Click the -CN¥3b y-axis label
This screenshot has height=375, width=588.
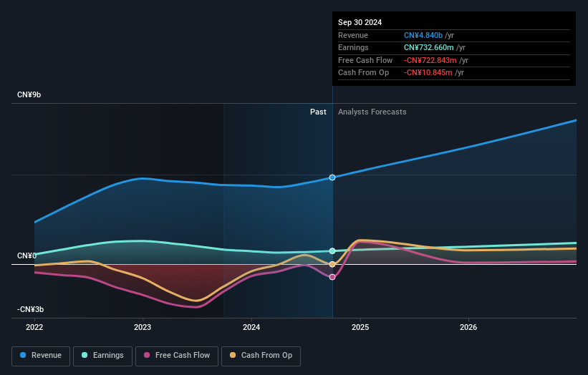click(30, 309)
